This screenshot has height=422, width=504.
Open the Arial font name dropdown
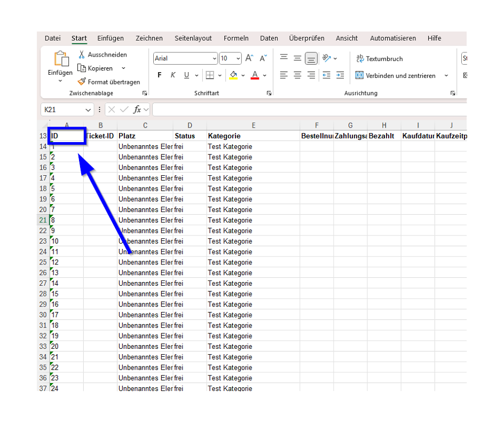(214, 59)
